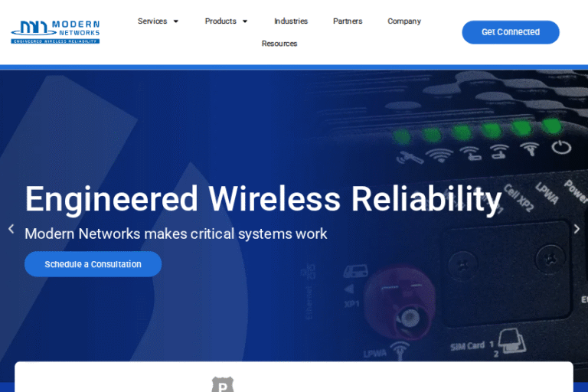Viewport: 588px width, 392px height.
Task: Click the power symbol on router image
Action: pos(561,148)
